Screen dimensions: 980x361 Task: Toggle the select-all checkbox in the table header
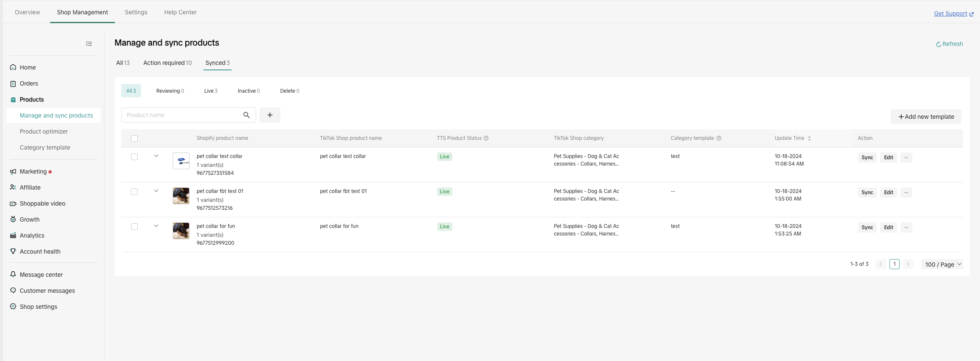coord(134,139)
